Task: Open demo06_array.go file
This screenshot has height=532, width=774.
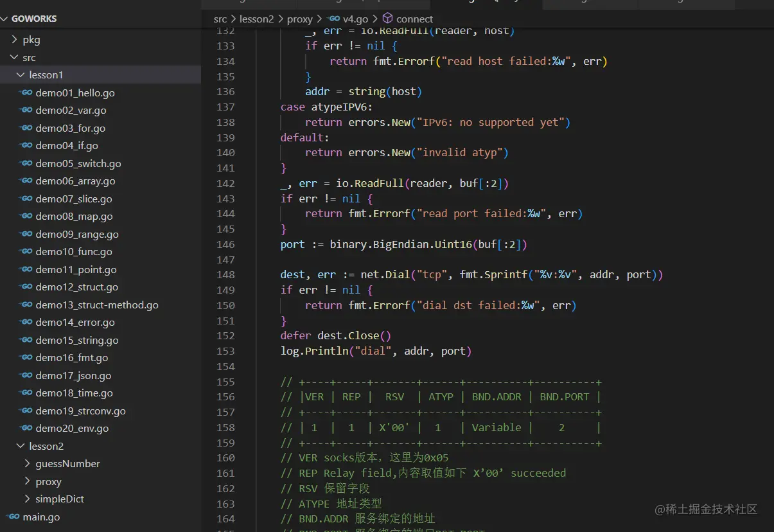Action: [x=76, y=181]
